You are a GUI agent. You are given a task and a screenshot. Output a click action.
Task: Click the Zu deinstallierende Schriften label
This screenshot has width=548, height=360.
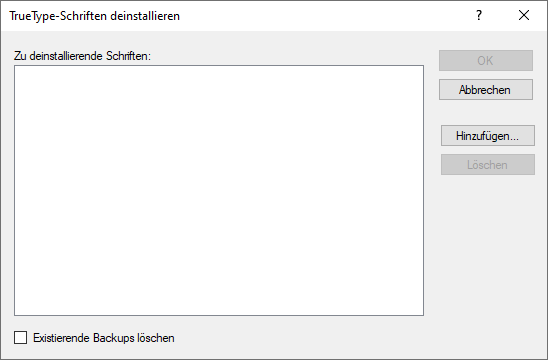pyautogui.click(x=82, y=56)
